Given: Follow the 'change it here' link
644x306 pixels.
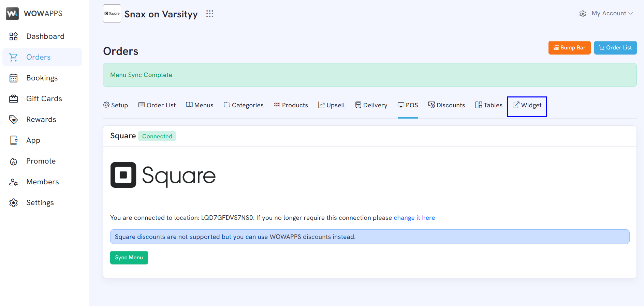Looking at the screenshot, I should pos(414,218).
